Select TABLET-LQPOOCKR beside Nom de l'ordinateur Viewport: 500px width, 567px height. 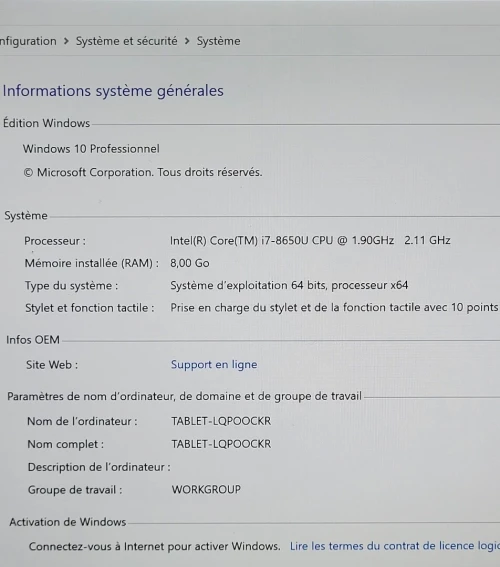click(221, 421)
